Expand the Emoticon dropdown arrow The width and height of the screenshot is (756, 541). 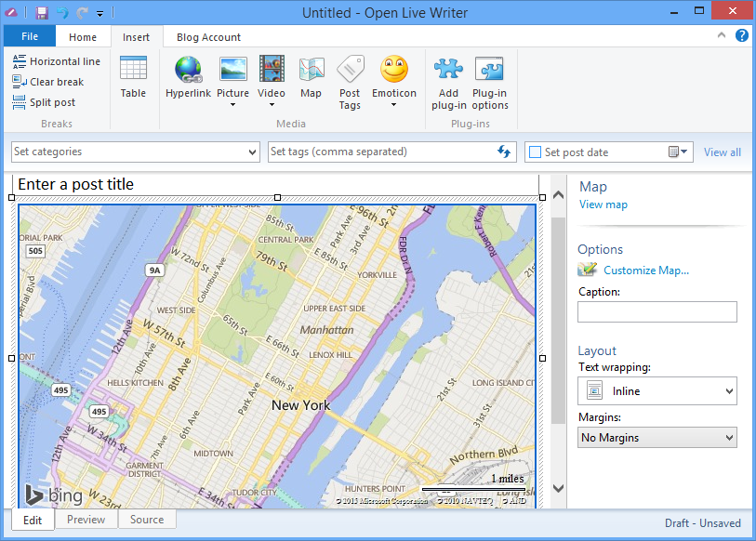tap(394, 105)
